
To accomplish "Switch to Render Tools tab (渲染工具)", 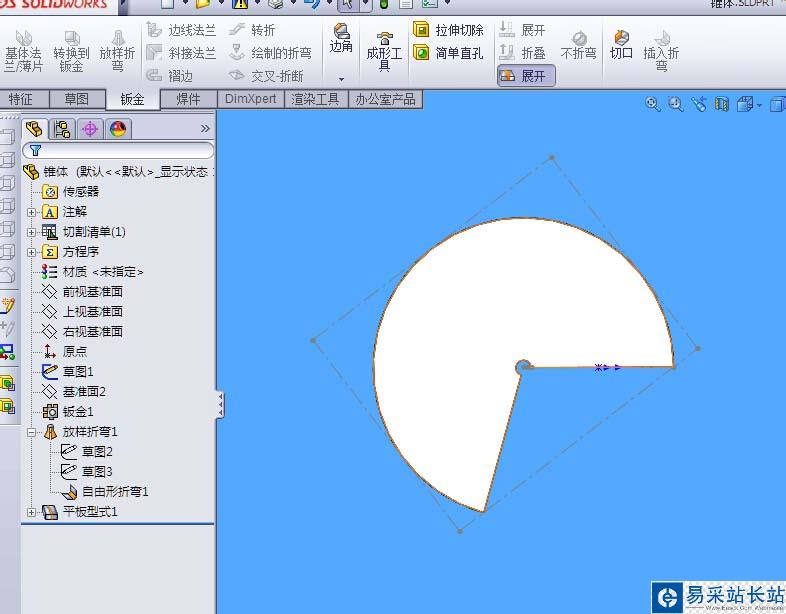I will pos(316,99).
